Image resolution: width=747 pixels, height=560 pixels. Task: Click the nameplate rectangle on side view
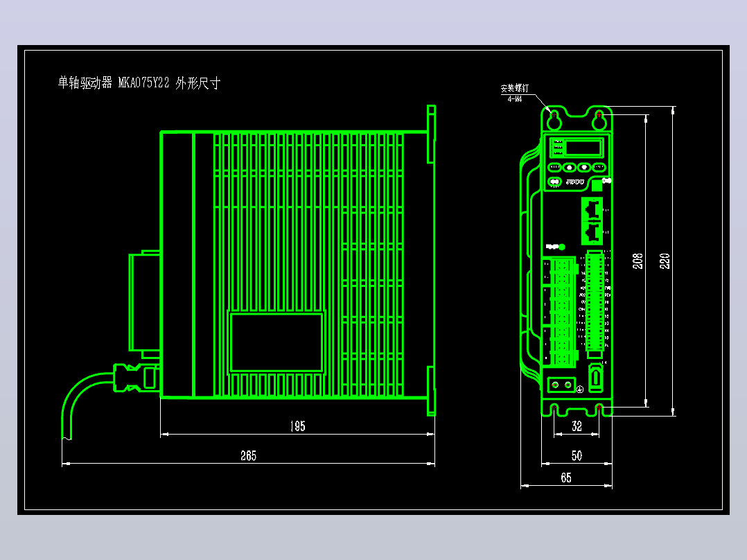[x=276, y=342]
